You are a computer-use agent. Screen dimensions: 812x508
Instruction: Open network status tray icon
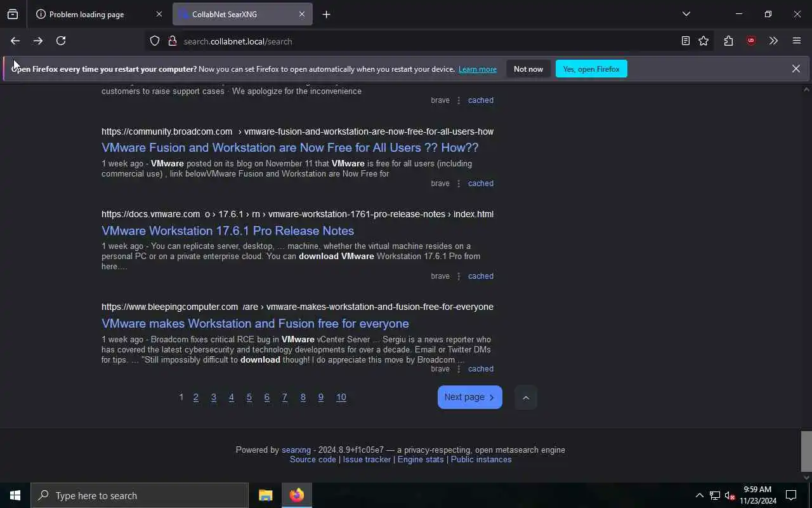pyautogui.click(x=715, y=495)
